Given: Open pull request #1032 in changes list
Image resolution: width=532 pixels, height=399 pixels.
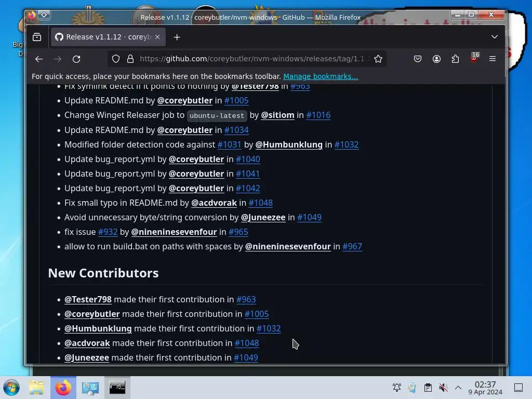Looking at the screenshot, I should [x=347, y=144].
